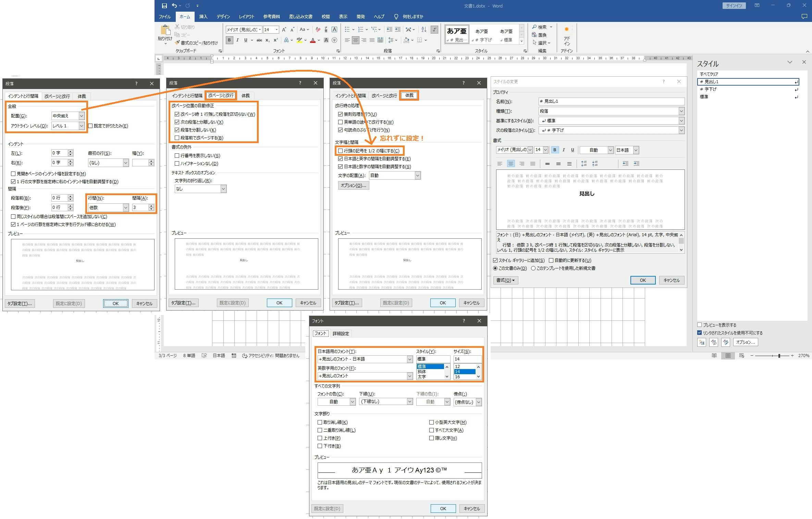Click the clear formatting eraser icon
The height and width of the screenshot is (519, 812).
[318, 29]
